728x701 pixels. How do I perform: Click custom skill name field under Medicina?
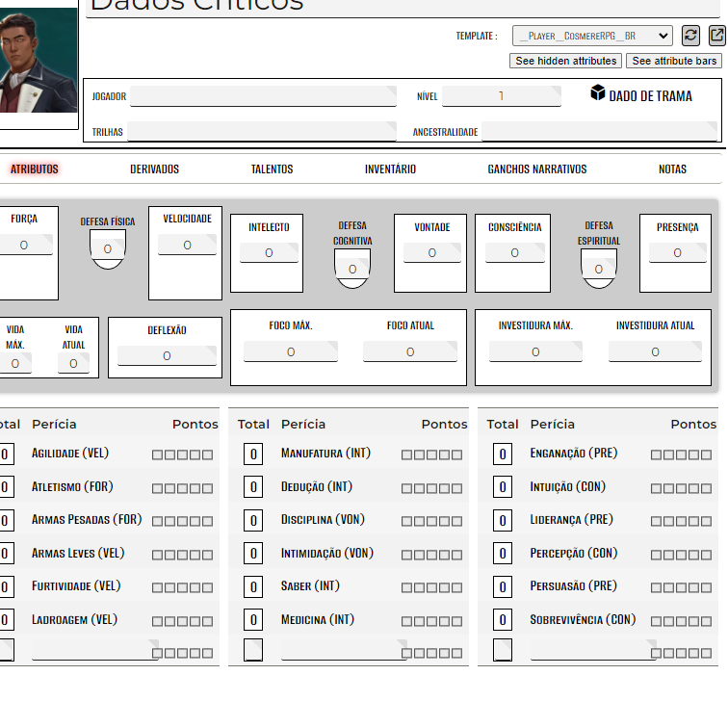click(344, 649)
